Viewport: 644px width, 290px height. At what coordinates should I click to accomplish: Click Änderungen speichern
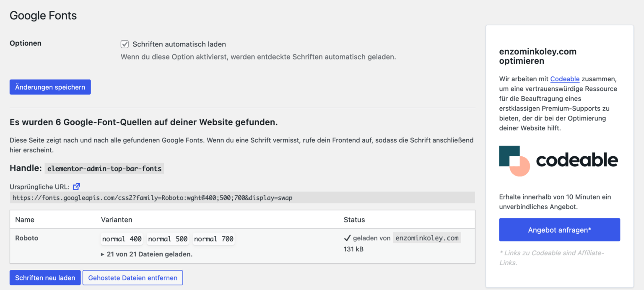[50, 87]
